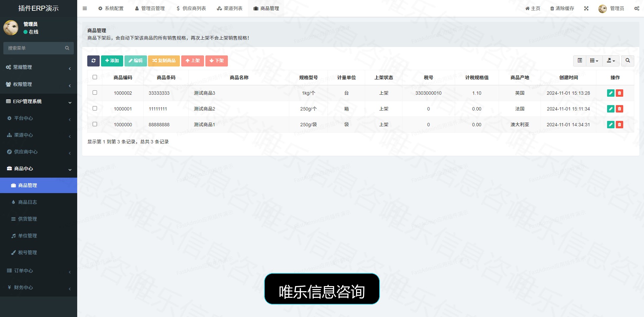644x317 pixels.
Task: Click the 上架 toolbar button
Action: 193,61
